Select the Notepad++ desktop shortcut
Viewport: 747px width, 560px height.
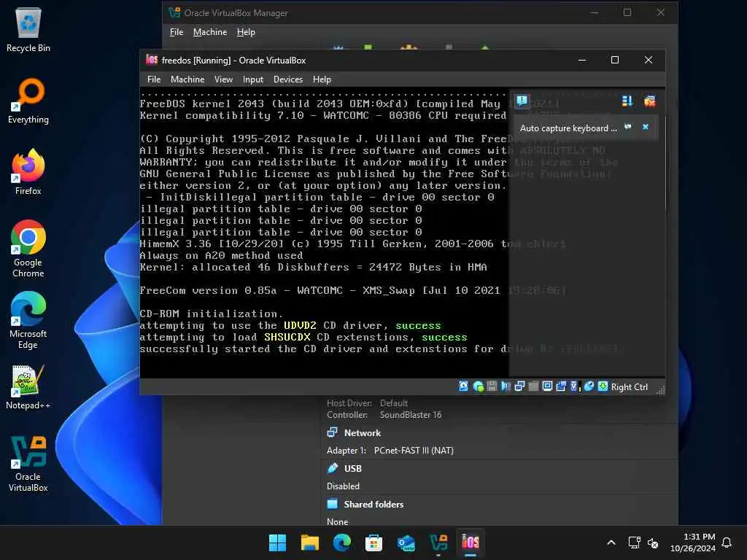tap(28, 387)
